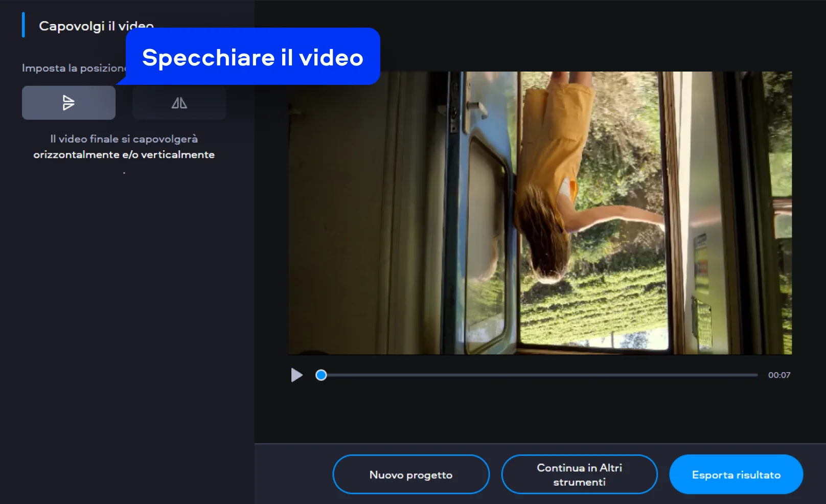Select the vertical flip icon button
826x504 pixels.
[68, 103]
